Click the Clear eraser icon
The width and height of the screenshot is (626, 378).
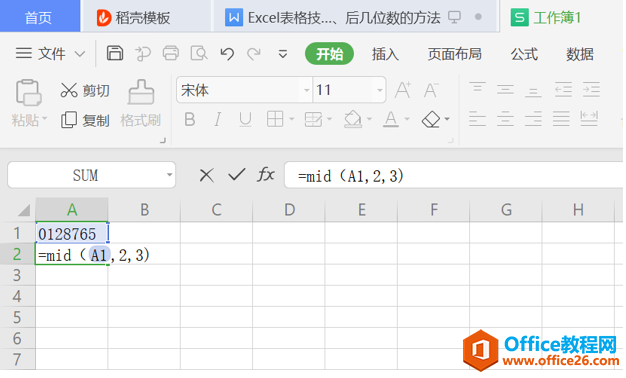tap(431, 119)
